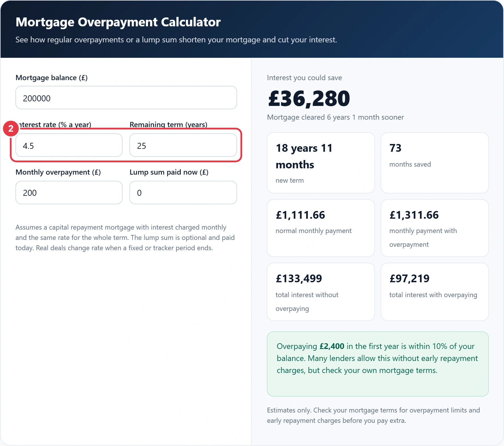This screenshot has height=446, width=504.
Task: Click the 'total interest with overpaying' caption
Action: point(433,295)
